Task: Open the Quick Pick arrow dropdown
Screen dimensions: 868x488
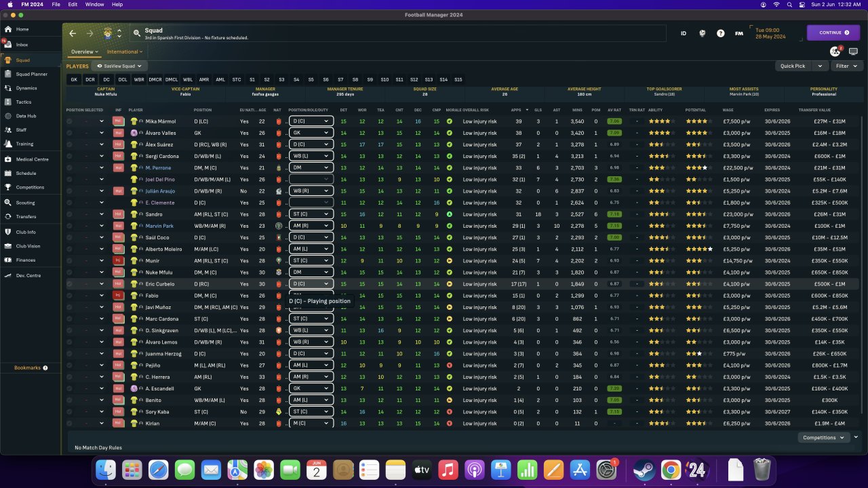Action: click(821, 66)
